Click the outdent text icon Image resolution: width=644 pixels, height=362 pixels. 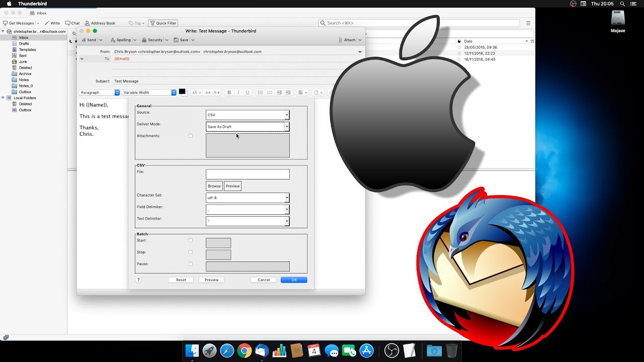279,93
